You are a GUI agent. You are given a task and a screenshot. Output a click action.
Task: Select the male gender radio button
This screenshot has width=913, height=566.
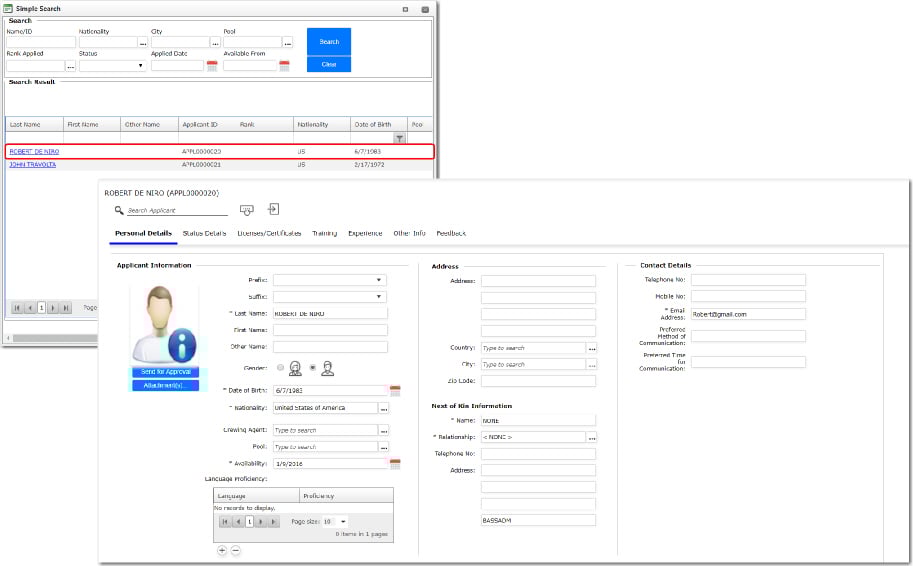pyautogui.click(x=313, y=367)
